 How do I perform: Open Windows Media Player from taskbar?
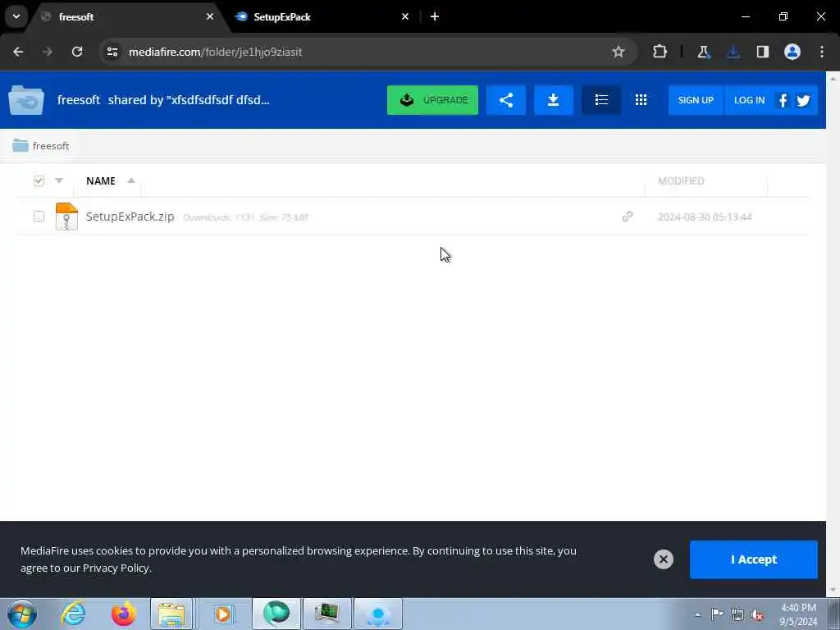tap(223, 614)
